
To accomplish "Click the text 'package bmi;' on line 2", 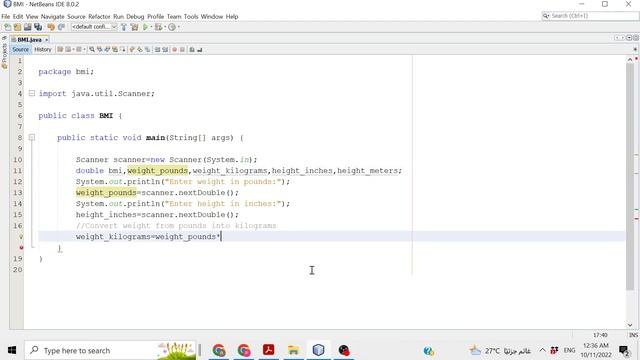I will tap(66, 71).
